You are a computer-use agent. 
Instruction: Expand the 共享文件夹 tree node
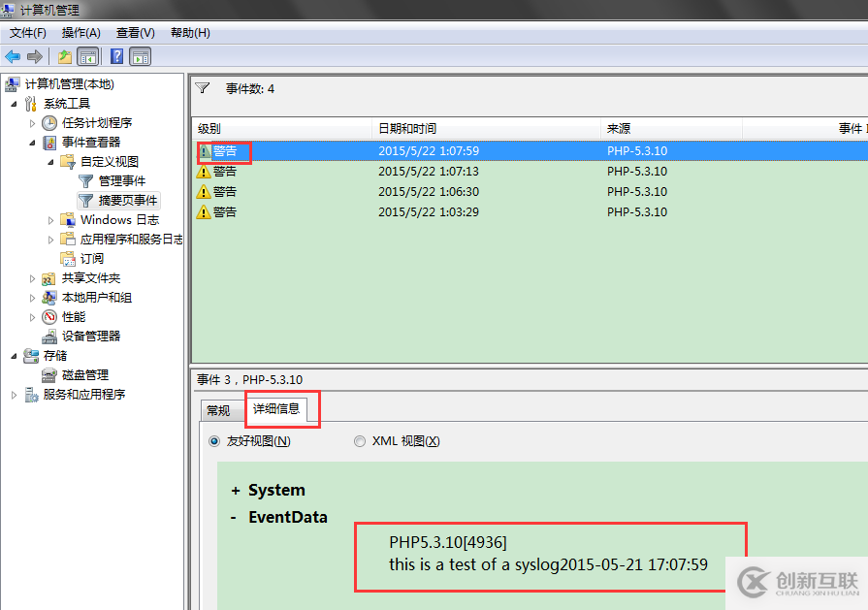coord(32,278)
